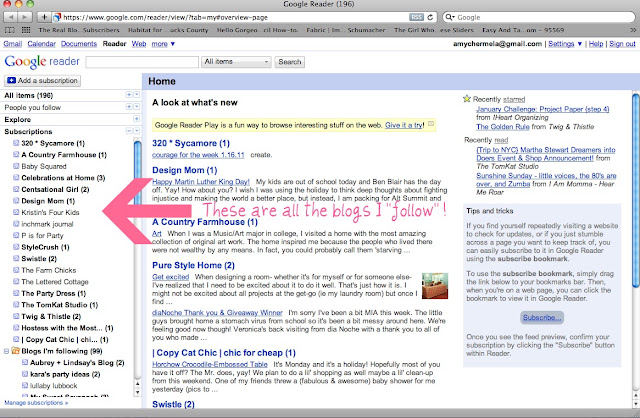640x418 pixels.
Task: Open the January Challenge: Project Paper link
Action: point(542,109)
